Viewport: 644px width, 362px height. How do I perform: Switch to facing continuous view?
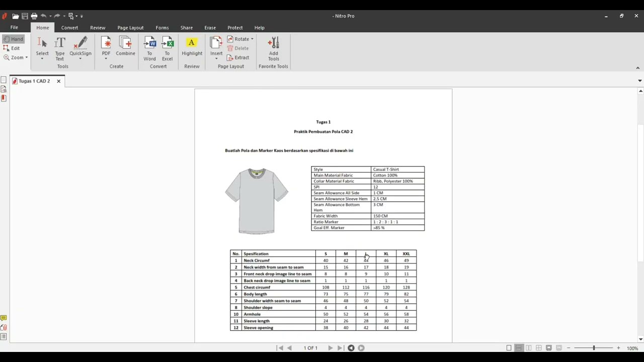pyautogui.click(x=538, y=348)
